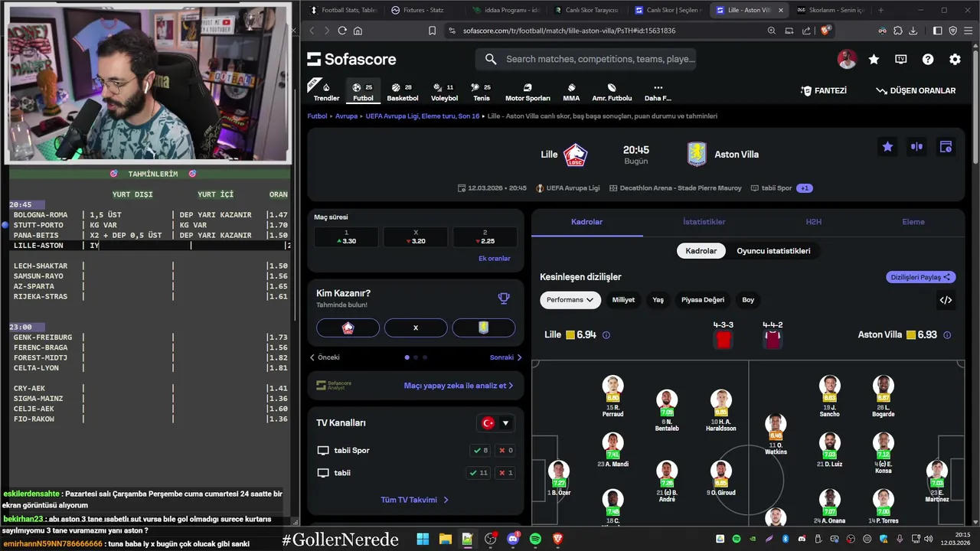Open Discord from the taskbar
Image resolution: width=980 pixels, height=551 pixels.
(513, 540)
